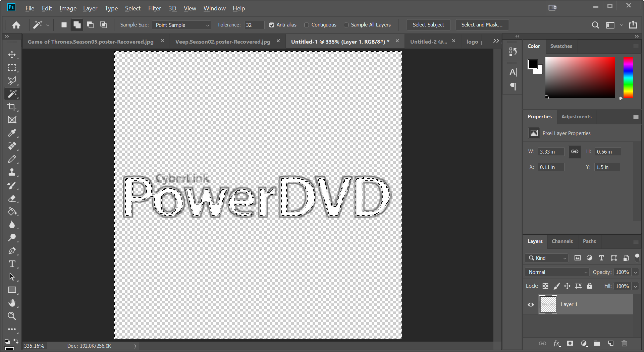This screenshot has height=352, width=644.
Task: Toggle width-height link in Properties
Action: 575,152
